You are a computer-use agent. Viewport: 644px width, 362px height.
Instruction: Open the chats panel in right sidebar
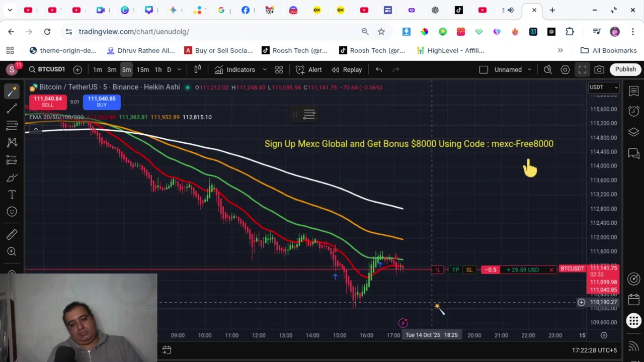point(634,153)
